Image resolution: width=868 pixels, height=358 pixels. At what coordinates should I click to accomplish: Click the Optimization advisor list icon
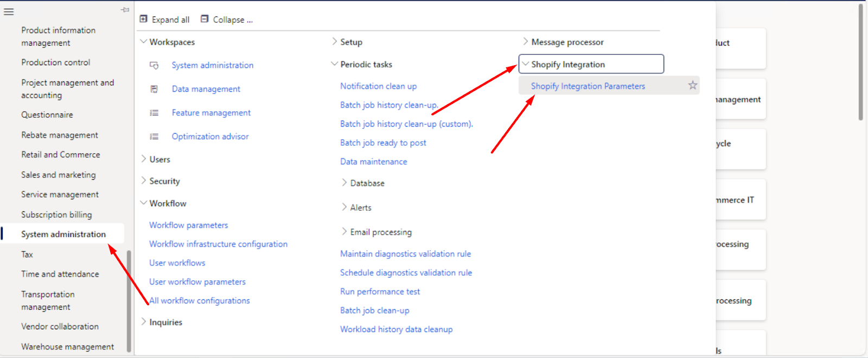click(154, 136)
